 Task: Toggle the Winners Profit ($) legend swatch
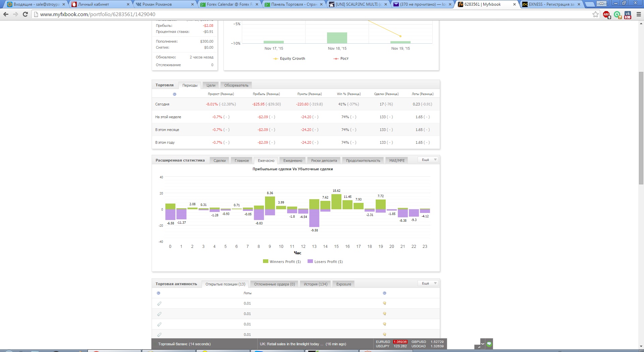coord(266,261)
